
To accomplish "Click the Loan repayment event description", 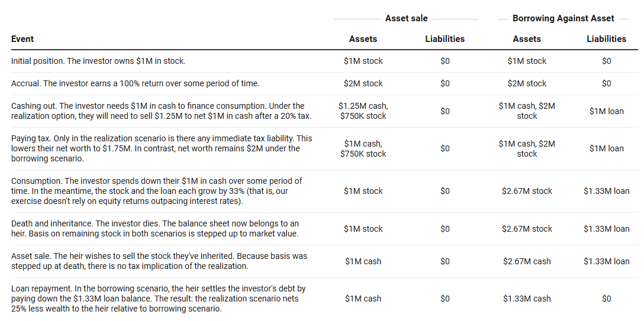I will [159, 299].
